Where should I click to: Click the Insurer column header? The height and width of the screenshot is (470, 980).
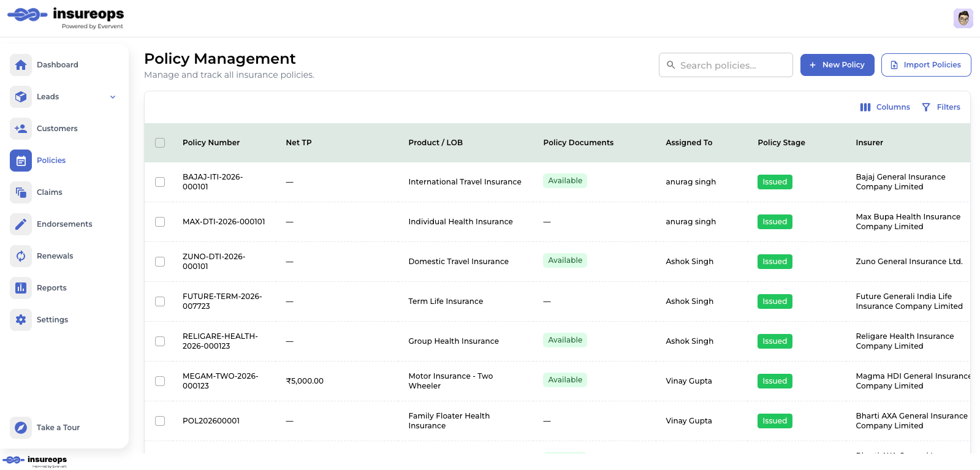(869, 143)
